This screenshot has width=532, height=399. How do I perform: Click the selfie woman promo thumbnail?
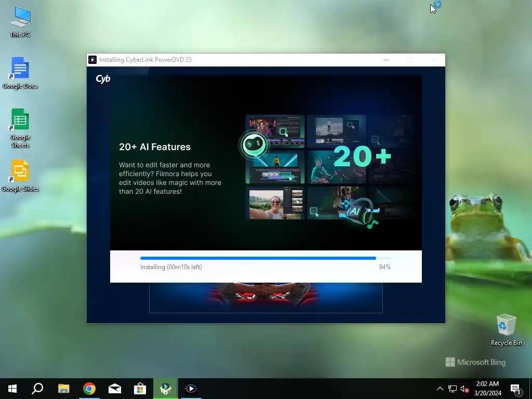(x=275, y=204)
